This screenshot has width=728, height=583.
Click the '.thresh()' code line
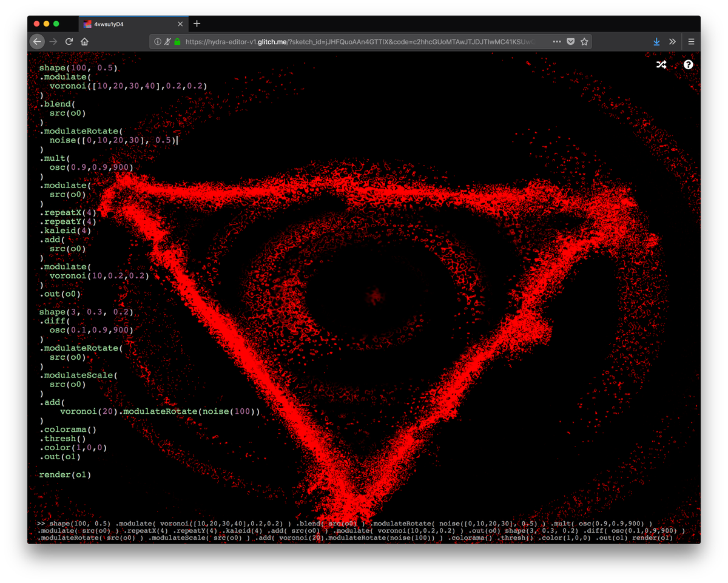63,439
